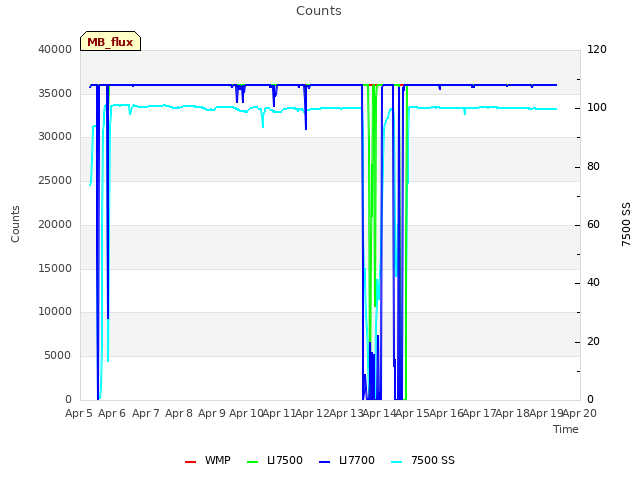Click the Time axis label
This screenshot has height=480, width=640.
tap(566, 429)
